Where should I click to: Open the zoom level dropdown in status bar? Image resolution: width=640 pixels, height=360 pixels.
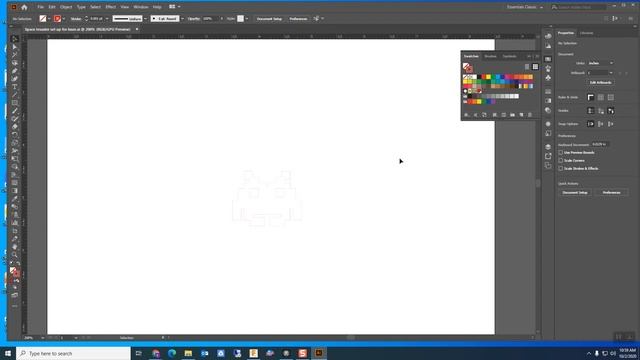[42, 338]
